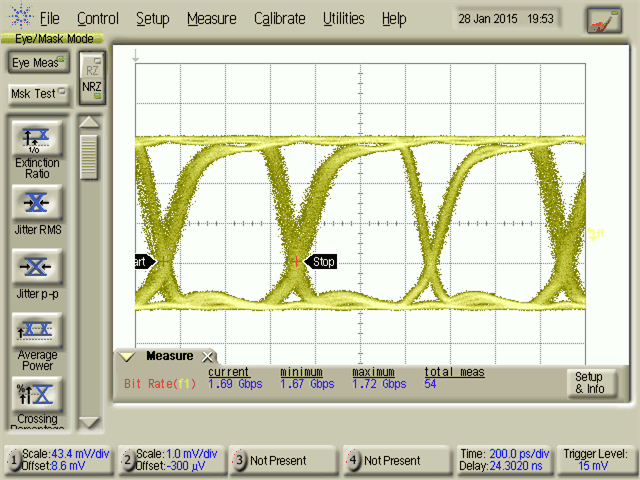The height and width of the screenshot is (480, 640).
Task: Click the Stop marker on the waveform
Action: [322, 262]
